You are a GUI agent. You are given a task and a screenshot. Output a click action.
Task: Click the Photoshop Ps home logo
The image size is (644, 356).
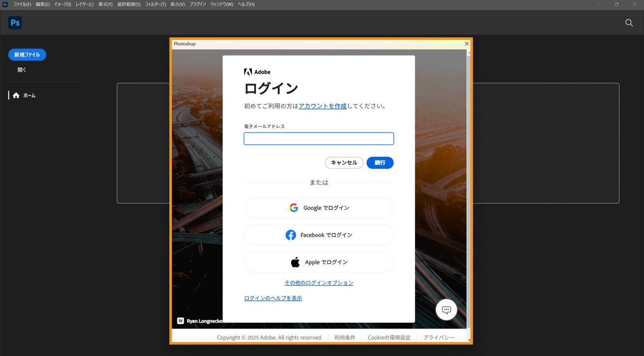[15, 23]
